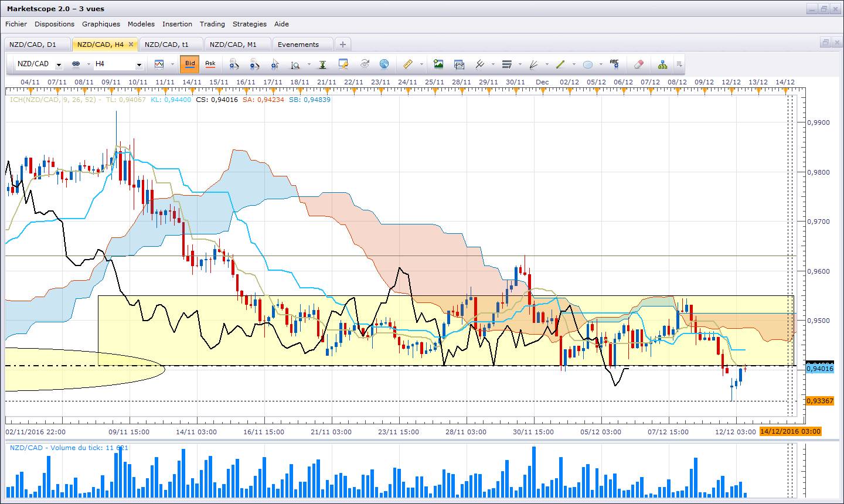844x504 pixels.
Task: Toggle the Ask price display button
Action: (210, 64)
